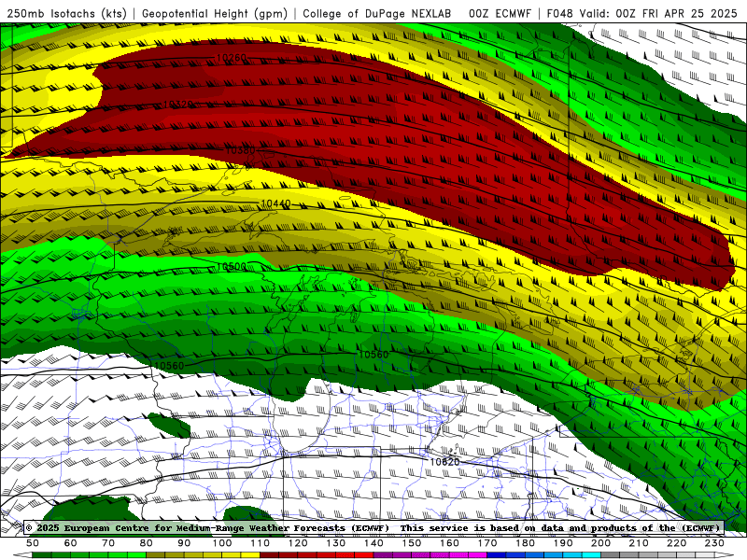This screenshot has height=560, width=747.
Task: Select the 160 knot color scale label
Action: 449,543
